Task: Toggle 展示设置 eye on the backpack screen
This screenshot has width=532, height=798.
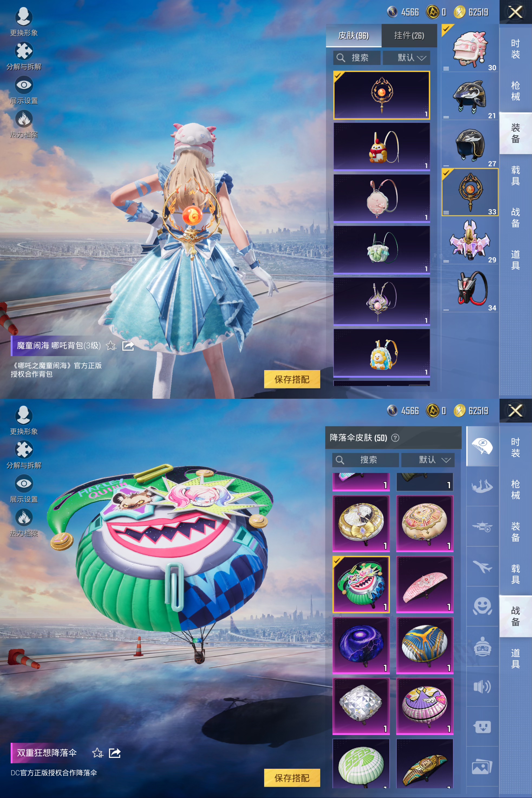Action: pos(24,85)
